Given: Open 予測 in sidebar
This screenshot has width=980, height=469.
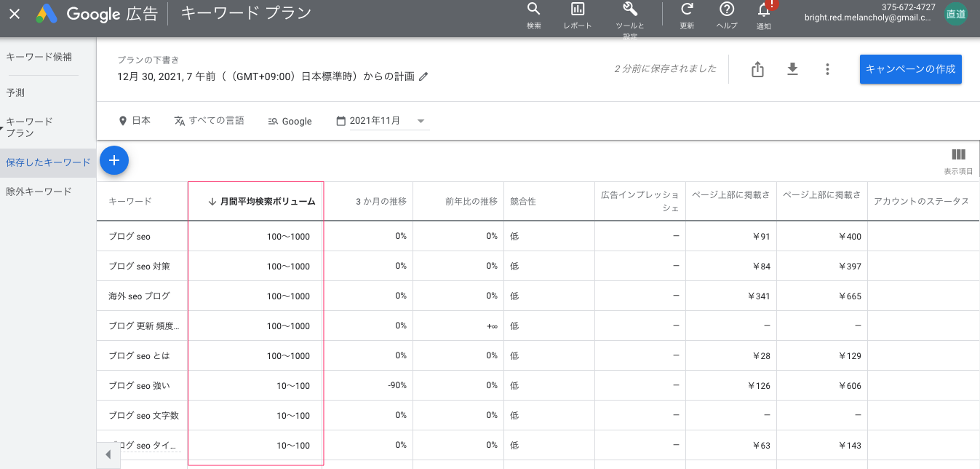Looking at the screenshot, I should 16,93.
